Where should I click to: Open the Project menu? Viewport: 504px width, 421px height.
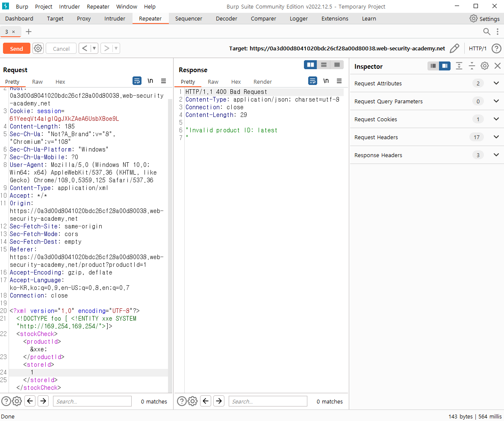44,6
